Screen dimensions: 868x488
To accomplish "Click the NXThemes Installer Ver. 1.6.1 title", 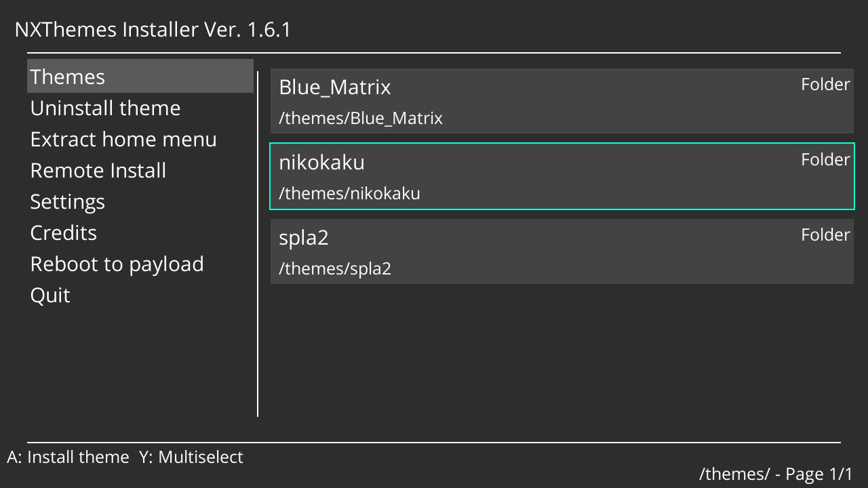I will pos(153,29).
